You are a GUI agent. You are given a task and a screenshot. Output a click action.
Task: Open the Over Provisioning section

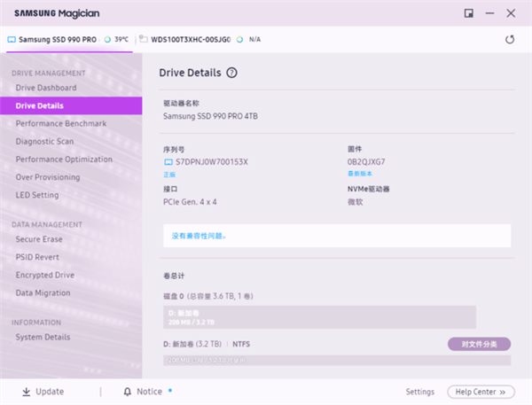pos(48,177)
